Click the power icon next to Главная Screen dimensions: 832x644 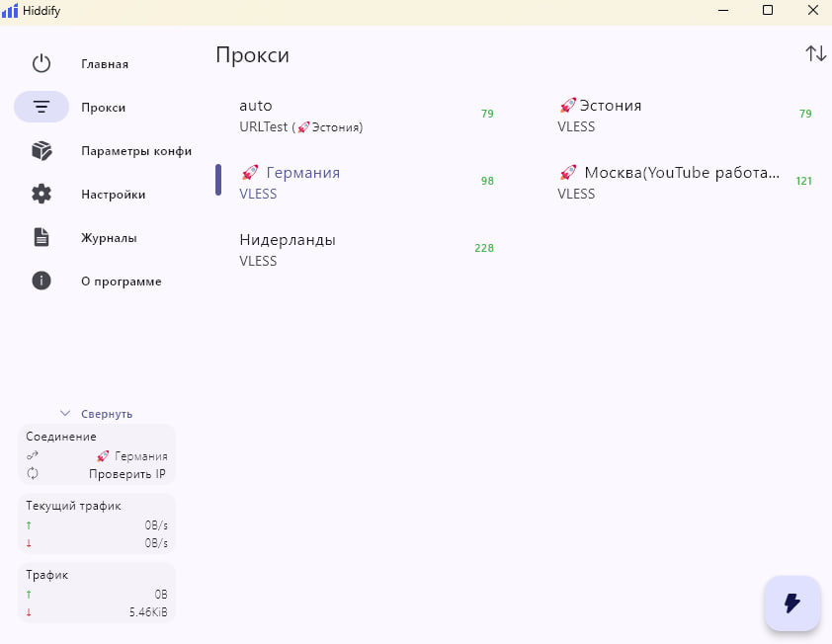coord(42,63)
